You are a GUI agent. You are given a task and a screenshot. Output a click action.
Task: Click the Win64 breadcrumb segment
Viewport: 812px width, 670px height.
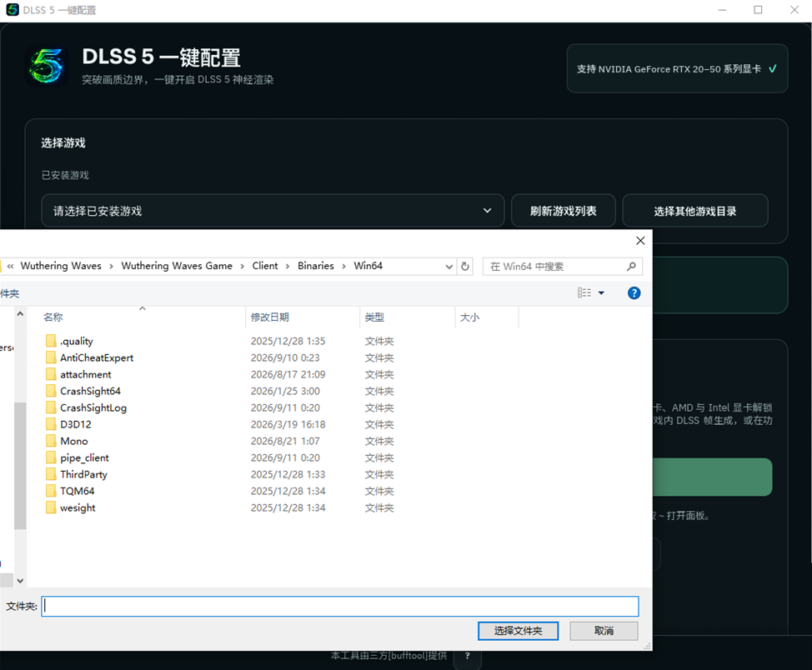click(368, 266)
